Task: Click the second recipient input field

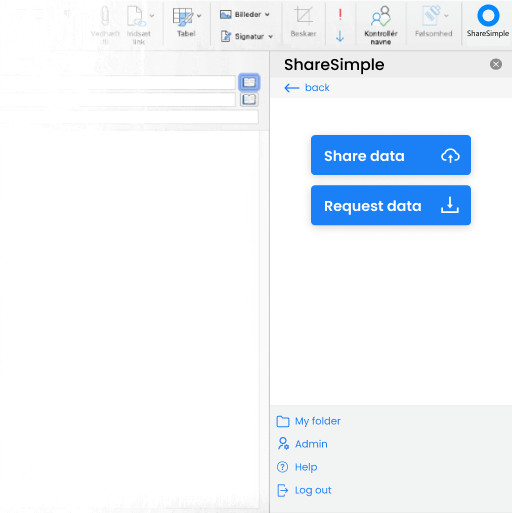Action: pyautogui.click(x=118, y=100)
